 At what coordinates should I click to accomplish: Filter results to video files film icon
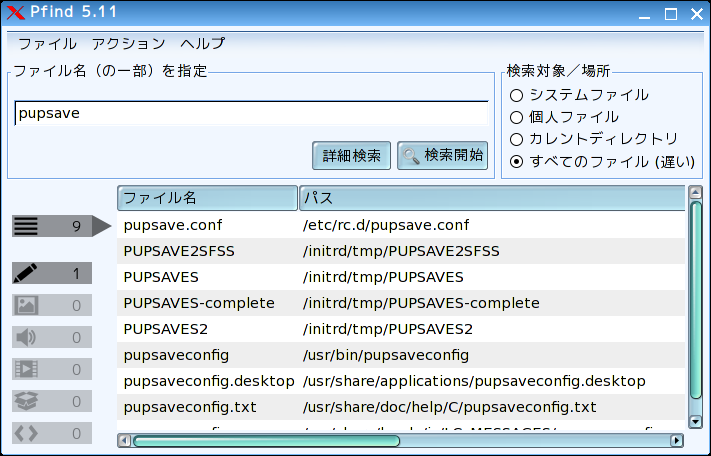point(52,369)
